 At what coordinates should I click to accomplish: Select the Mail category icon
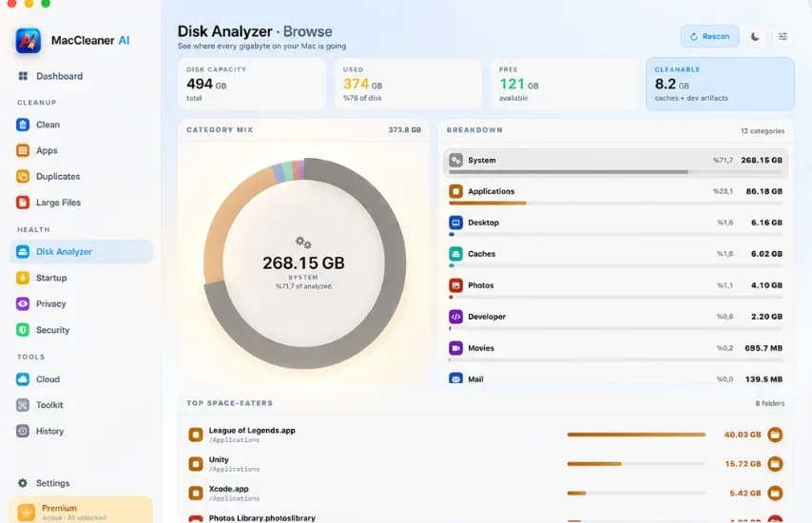[x=455, y=378]
